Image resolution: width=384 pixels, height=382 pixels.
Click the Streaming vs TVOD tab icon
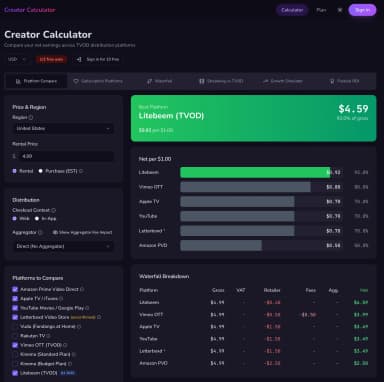[x=202, y=81]
